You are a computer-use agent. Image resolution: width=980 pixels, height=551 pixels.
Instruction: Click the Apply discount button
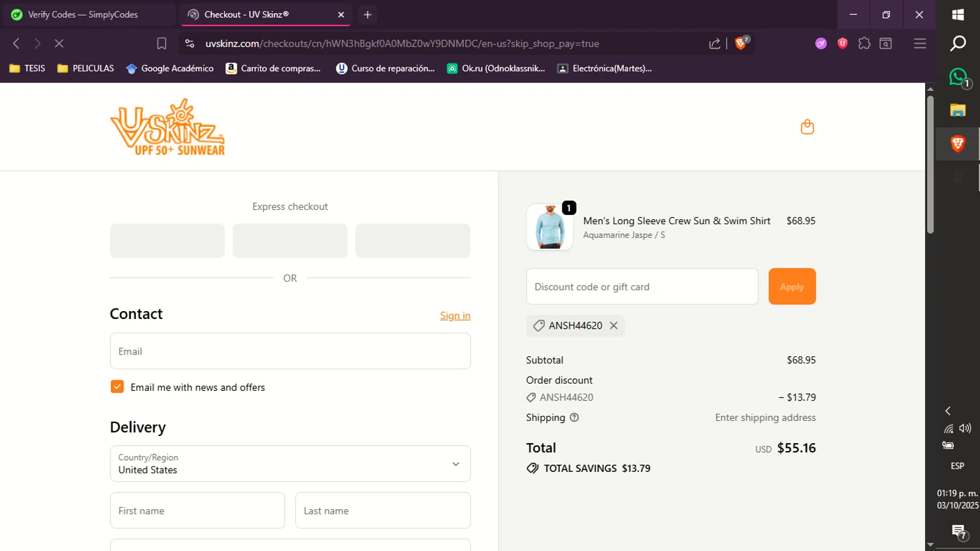click(792, 286)
